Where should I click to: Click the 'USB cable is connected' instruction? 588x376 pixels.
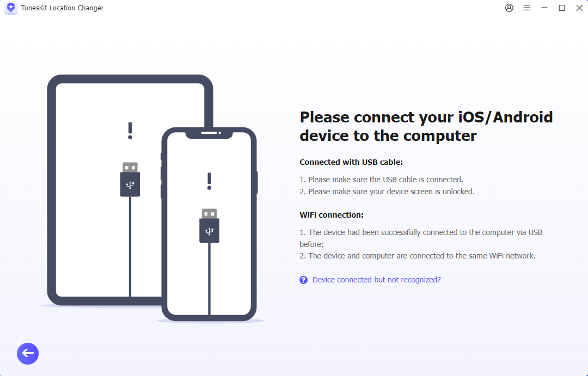pos(381,180)
